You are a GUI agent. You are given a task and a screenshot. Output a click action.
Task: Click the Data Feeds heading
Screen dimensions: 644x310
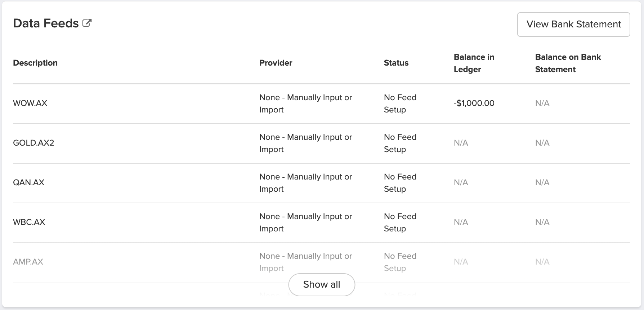point(45,23)
